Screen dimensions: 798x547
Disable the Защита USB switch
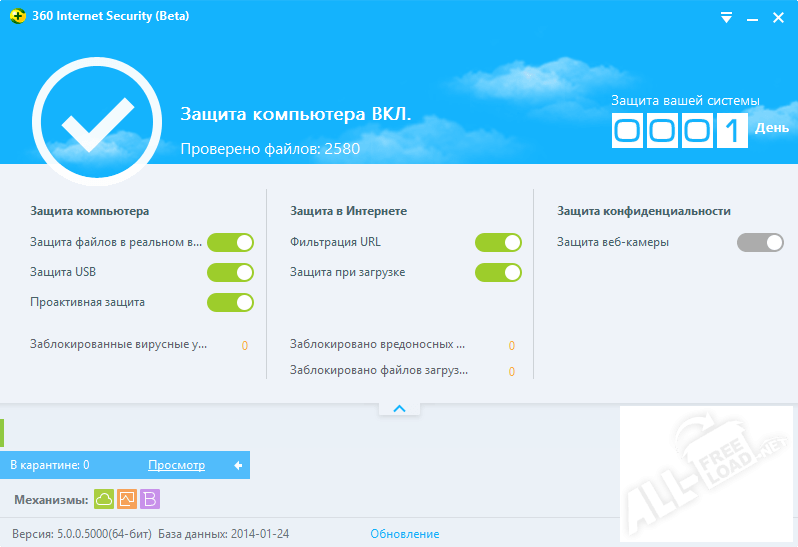(230, 272)
